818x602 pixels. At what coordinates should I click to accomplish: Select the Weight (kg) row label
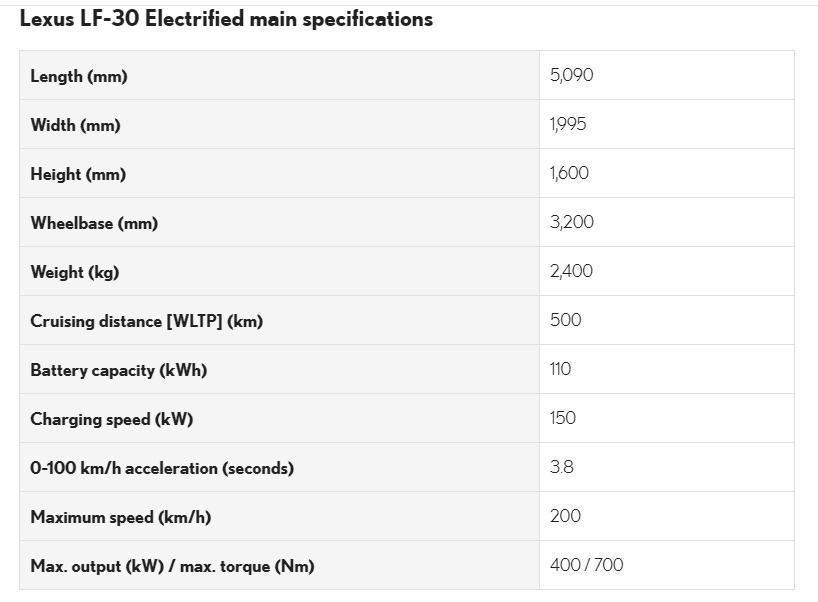[x=74, y=272]
